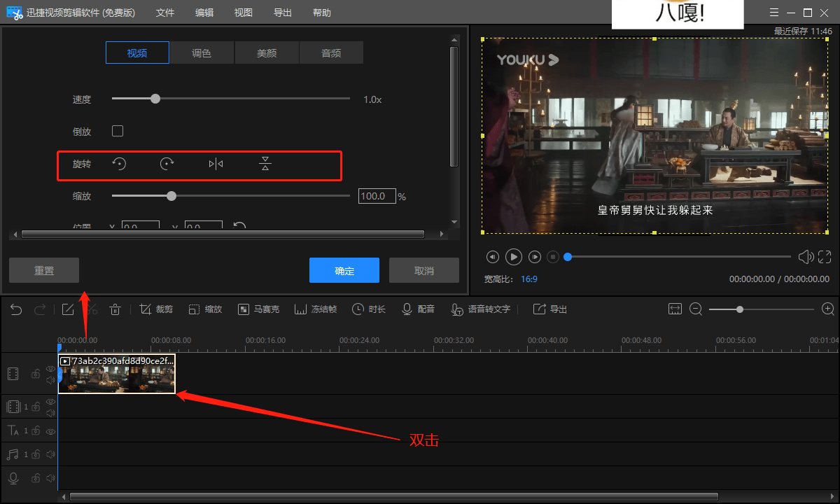The height and width of the screenshot is (504, 840).
Task: Open the 文件 menu
Action: (x=165, y=13)
